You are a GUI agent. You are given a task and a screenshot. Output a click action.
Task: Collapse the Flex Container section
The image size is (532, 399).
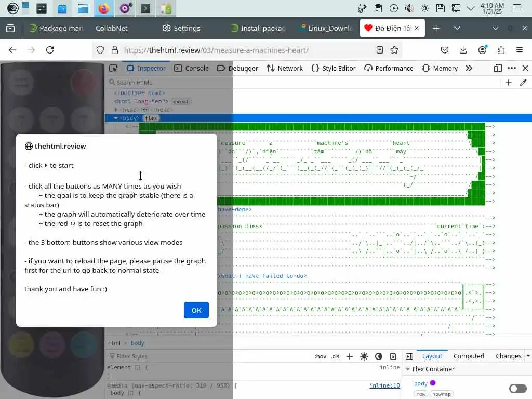point(408,369)
